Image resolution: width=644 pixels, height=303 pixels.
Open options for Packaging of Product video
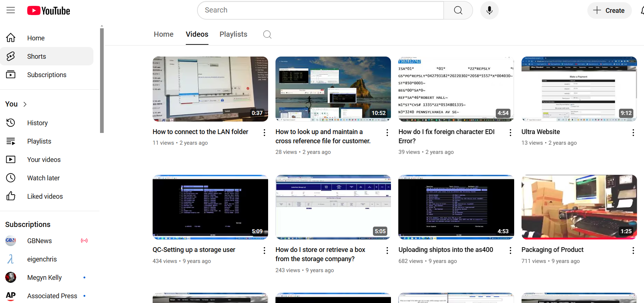pyautogui.click(x=633, y=250)
